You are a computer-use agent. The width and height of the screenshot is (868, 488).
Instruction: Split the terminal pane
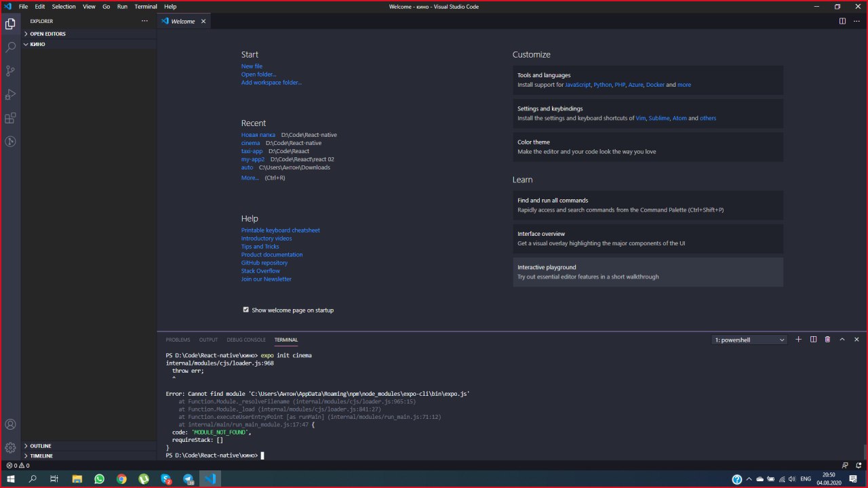click(x=813, y=340)
